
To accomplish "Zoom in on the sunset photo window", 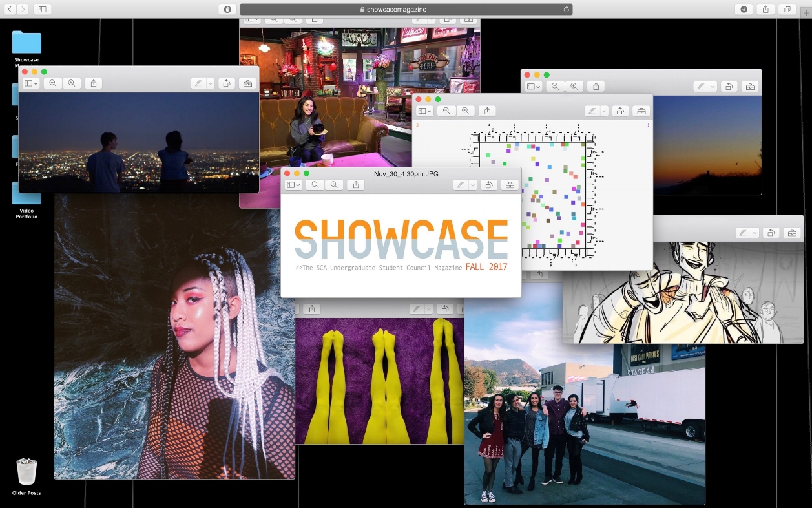I will (574, 87).
